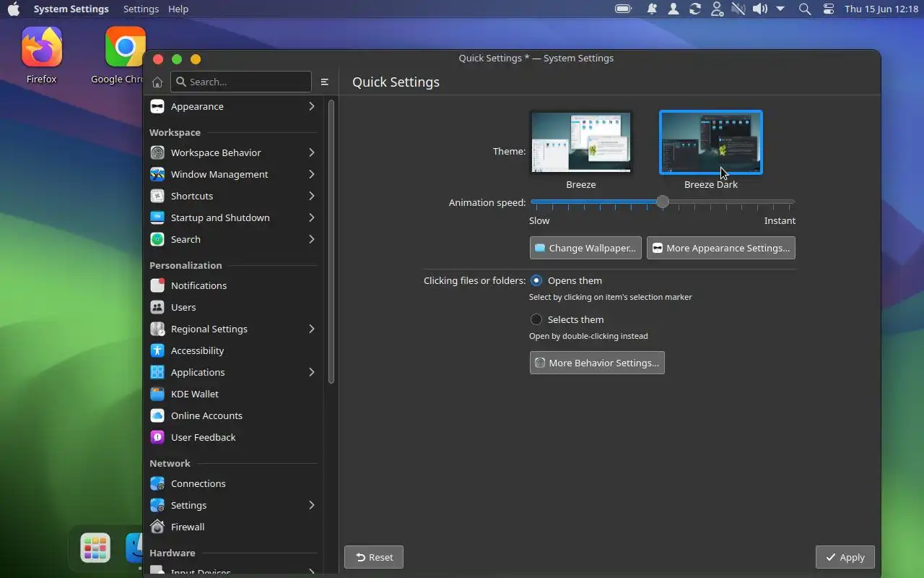Viewport: 924px width, 578px height.
Task: Click the User Feedback icon
Action: [x=157, y=437]
